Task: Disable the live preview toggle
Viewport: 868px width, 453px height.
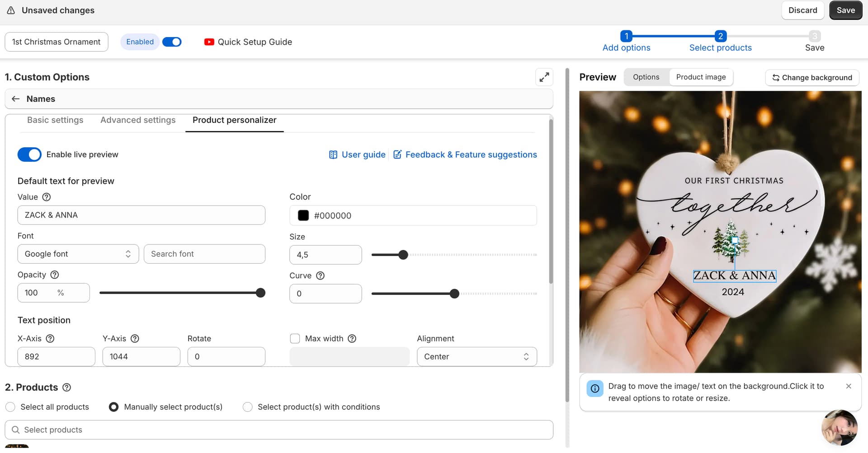Action: [29, 154]
